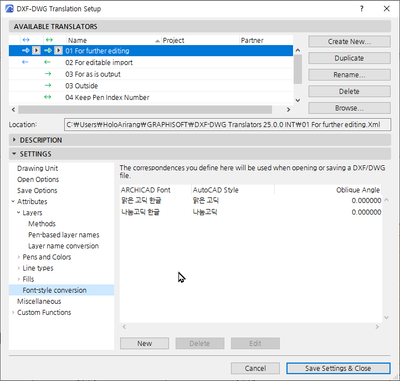Click the green import/export column header icon

[x=49, y=40]
